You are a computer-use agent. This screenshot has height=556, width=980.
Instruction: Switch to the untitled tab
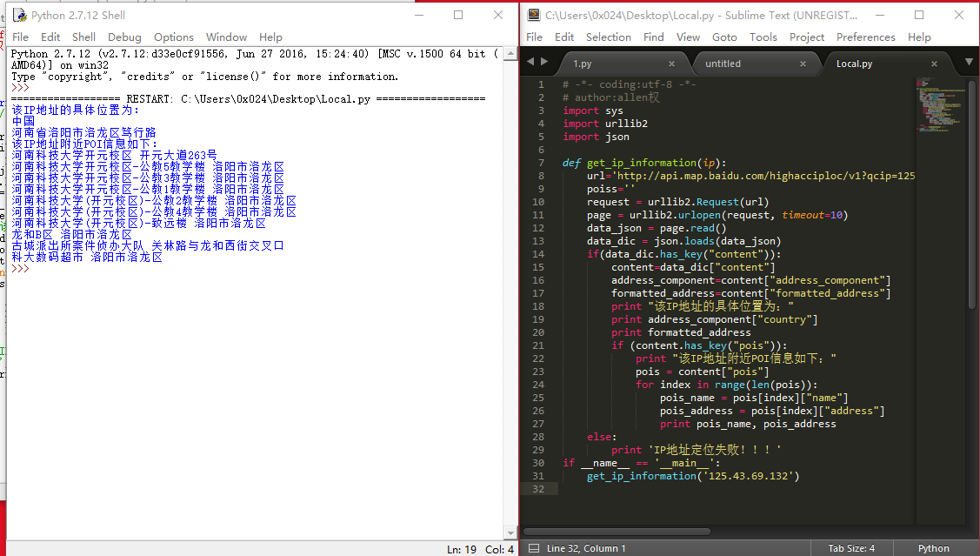[x=723, y=64]
